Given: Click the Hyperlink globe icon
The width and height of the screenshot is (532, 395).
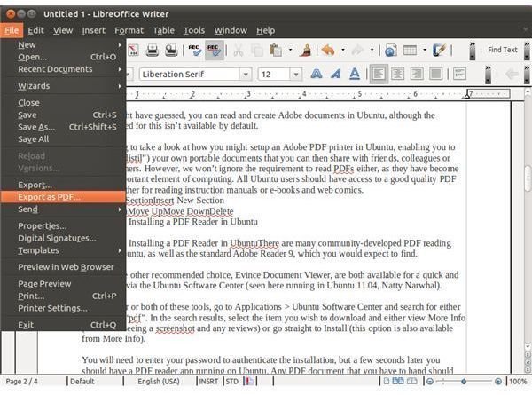Looking at the screenshot, I should tap(390, 51).
